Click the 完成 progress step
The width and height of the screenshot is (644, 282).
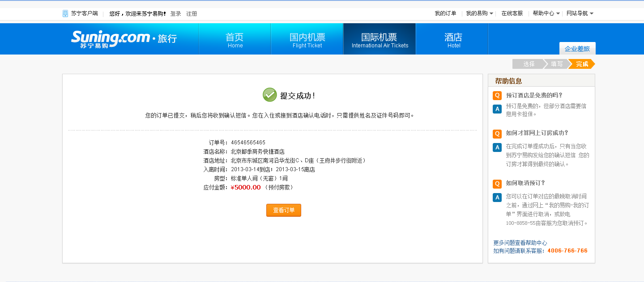(582, 64)
